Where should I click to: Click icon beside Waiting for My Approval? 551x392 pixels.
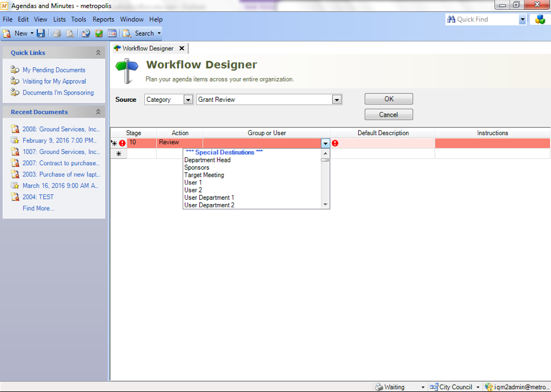[15, 81]
